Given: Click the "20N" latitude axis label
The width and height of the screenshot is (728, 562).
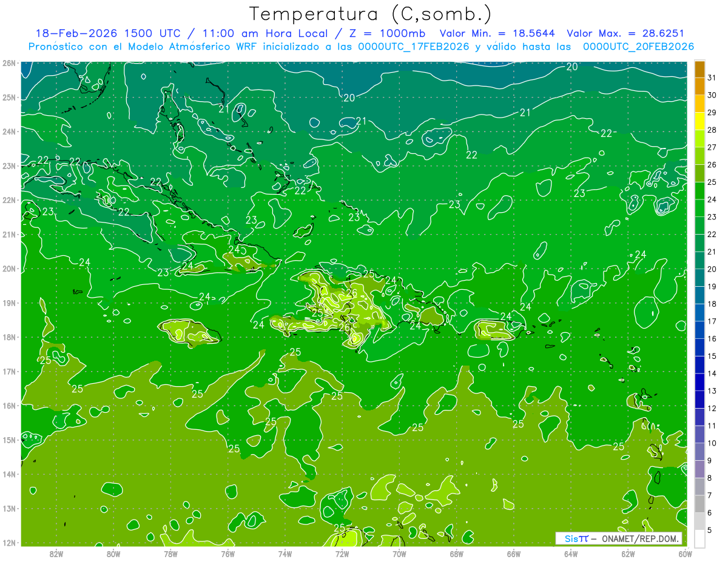Looking at the screenshot, I should (x=8, y=269).
